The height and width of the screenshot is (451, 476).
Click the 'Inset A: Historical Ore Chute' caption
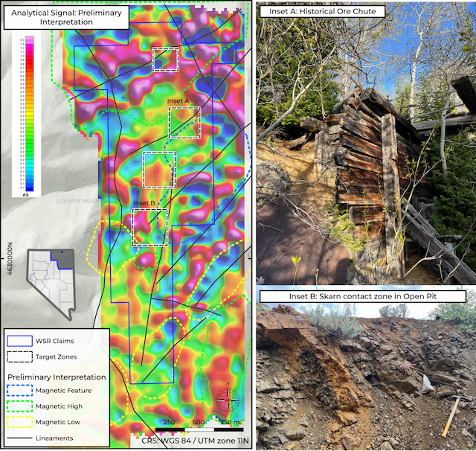tap(322, 12)
